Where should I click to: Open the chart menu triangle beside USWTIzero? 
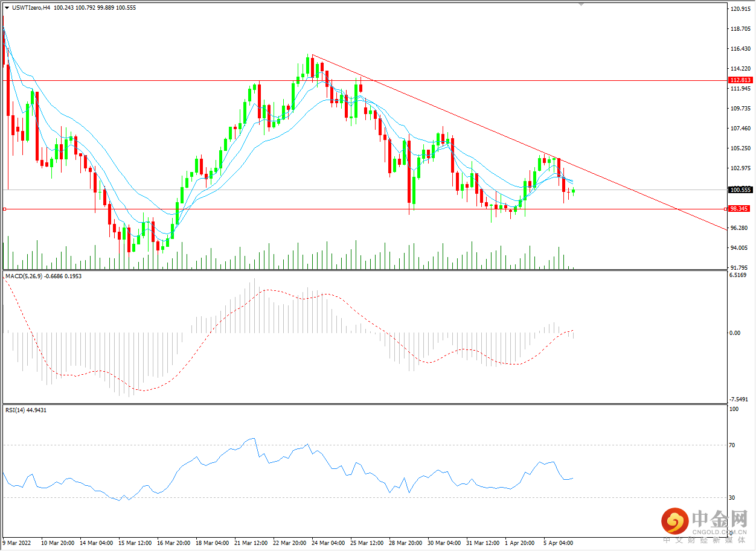7,8
